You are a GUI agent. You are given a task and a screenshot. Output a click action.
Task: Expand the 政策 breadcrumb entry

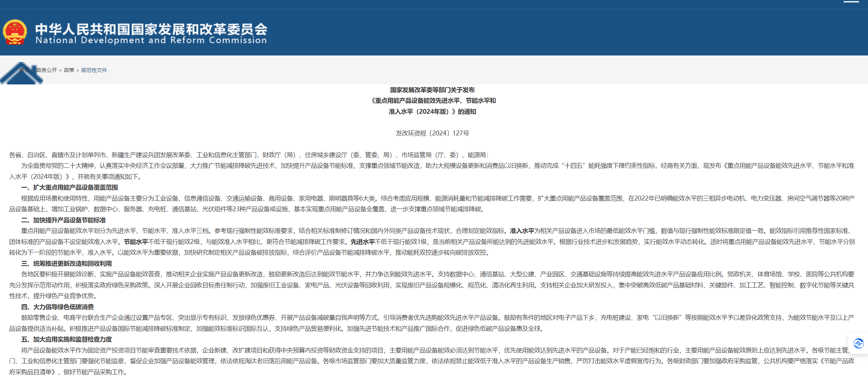click(69, 70)
